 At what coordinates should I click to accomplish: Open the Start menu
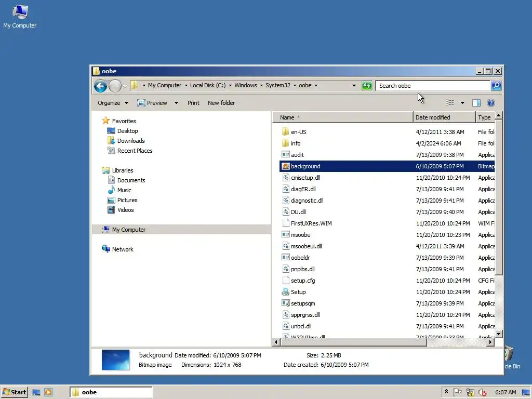click(15, 392)
